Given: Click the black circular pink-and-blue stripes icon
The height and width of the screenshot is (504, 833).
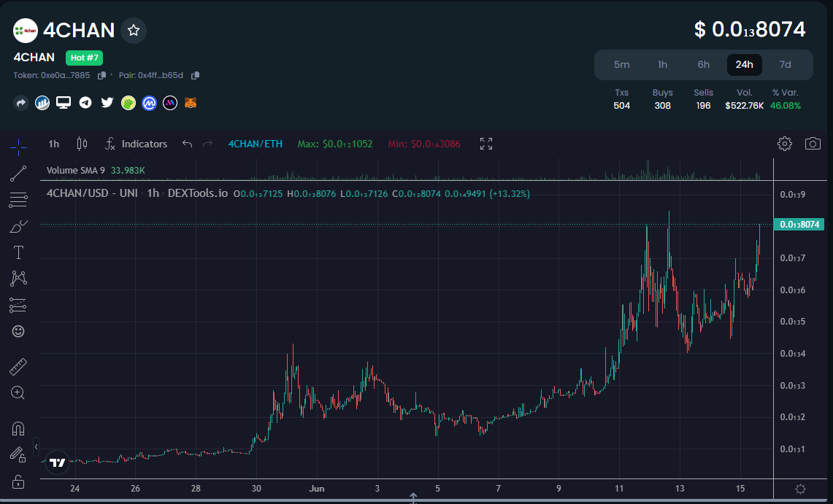Looking at the screenshot, I should [170, 103].
